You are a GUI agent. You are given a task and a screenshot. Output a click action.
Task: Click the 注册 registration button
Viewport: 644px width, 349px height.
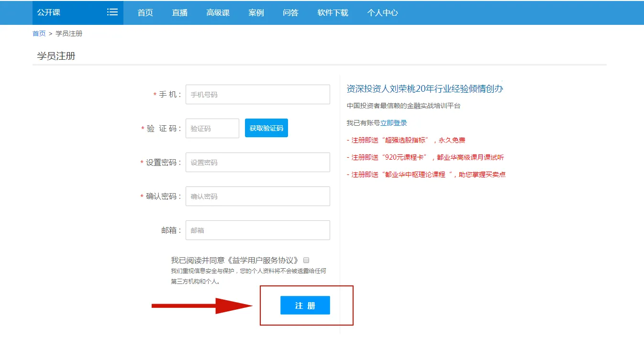(x=305, y=305)
